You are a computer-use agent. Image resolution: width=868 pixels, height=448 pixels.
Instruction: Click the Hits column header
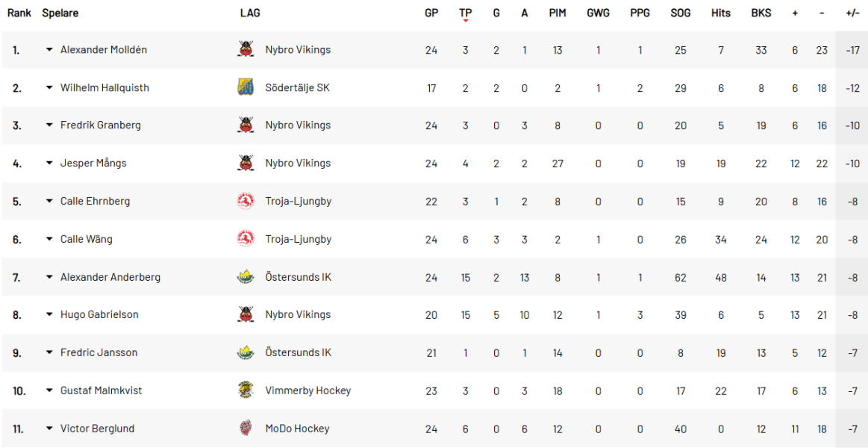tap(721, 13)
